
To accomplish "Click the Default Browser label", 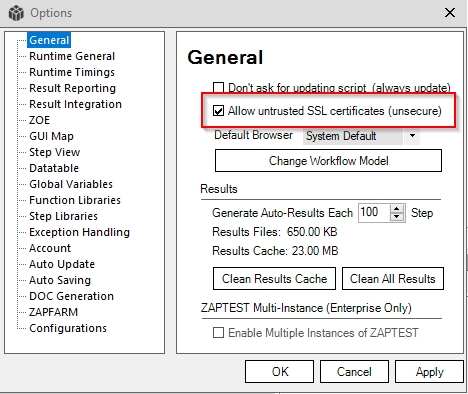I will (x=253, y=135).
